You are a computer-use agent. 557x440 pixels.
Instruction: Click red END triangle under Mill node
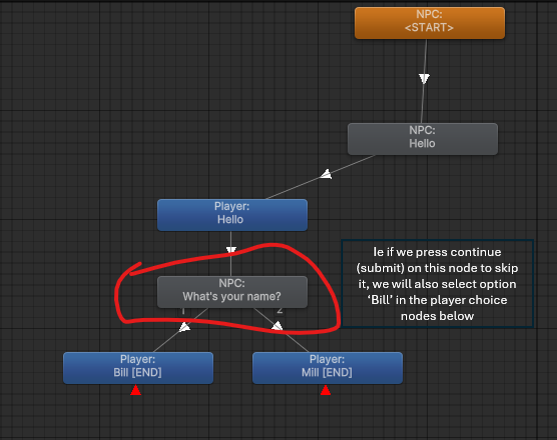click(x=325, y=390)
